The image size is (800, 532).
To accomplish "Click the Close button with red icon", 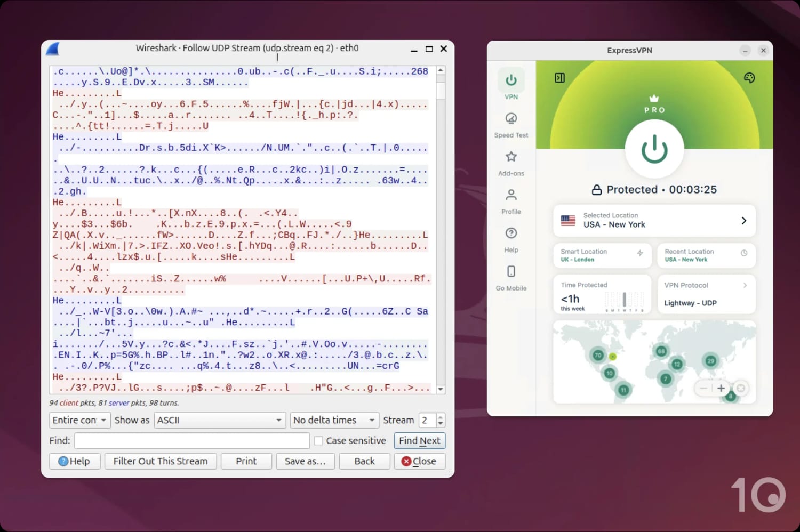I will [420, 461].
